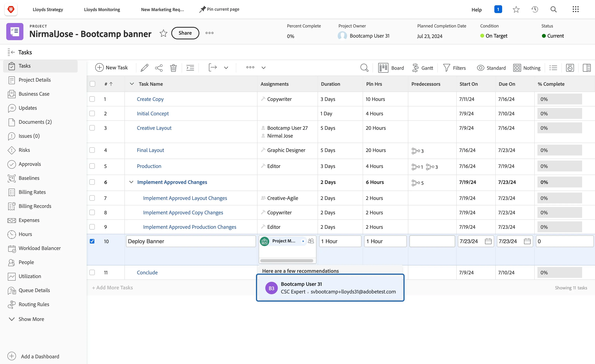Switch to Board view
The width and height of the screenshot is (595, 364).
click(391, 68)
